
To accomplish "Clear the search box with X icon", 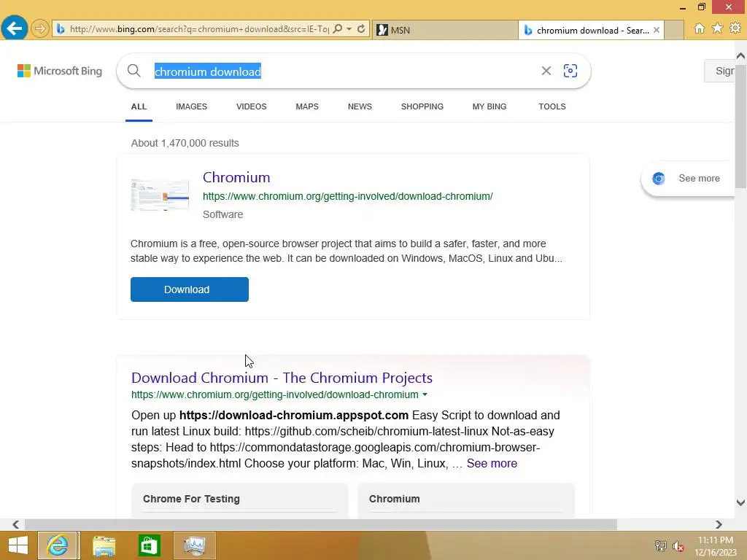I will pyautogui.click(x=546, y=71).
